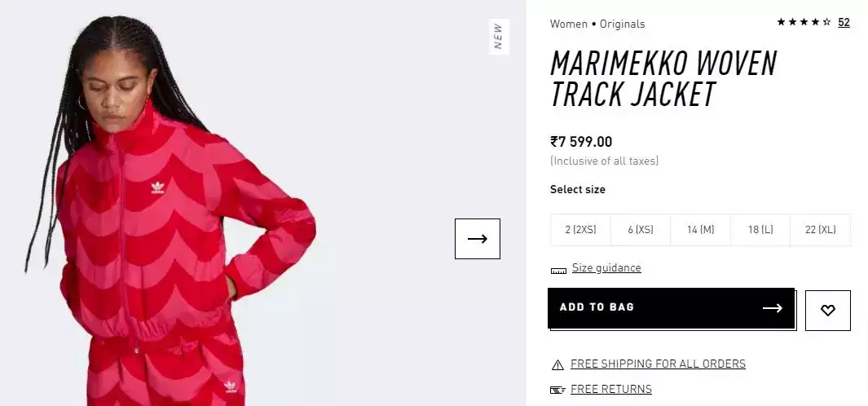868x406 pixels.
Task: Click the free shipping warning triangle icon
Action: [x=557, y=365]
